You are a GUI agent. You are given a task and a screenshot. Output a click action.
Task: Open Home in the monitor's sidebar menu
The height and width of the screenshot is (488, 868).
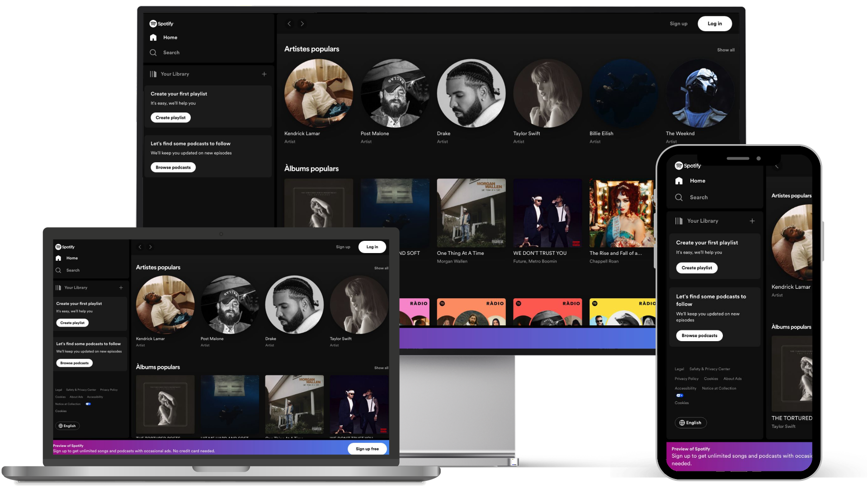click(x=170, y=38)
